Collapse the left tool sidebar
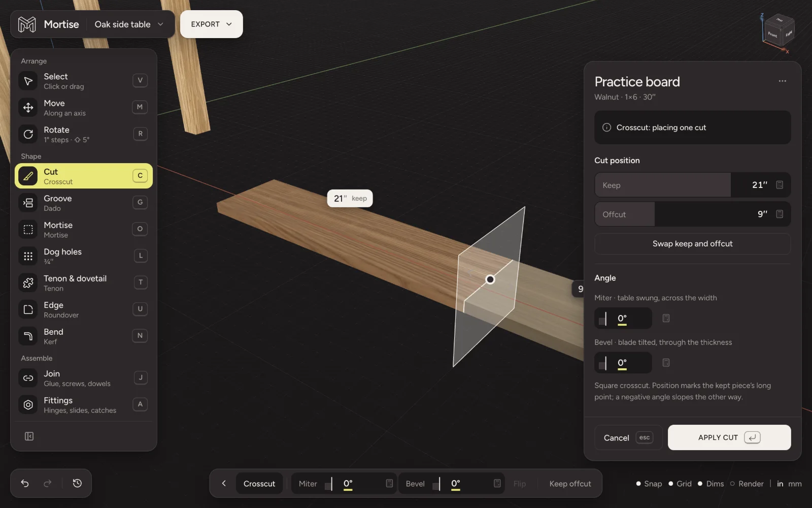Viewport: 812px width, 508px height. tap(29, 436)
